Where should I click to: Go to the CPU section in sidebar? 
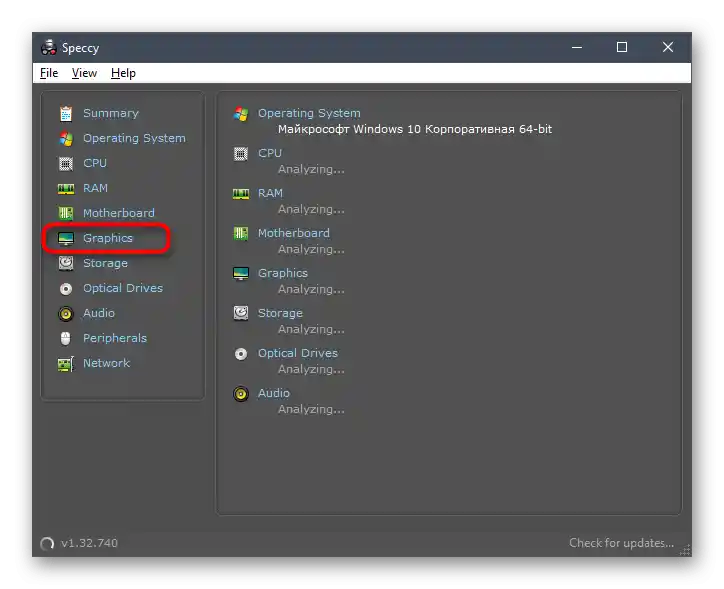(95, 163)
